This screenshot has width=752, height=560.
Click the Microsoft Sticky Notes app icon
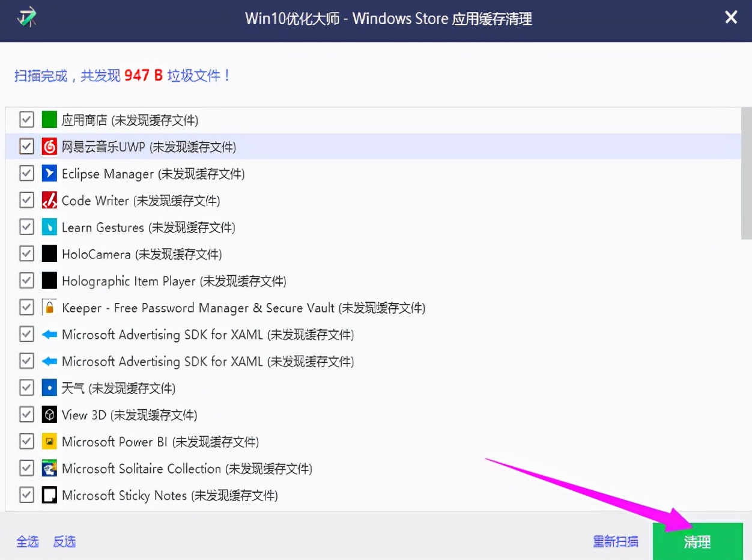[x=49, y=495]
